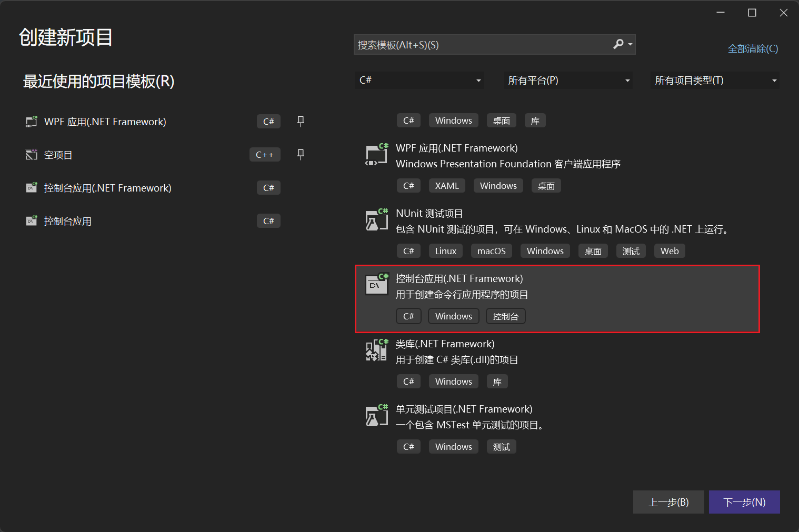Click the Linux tag under NUnit
The image size is (799, 532).
(x=446, y=251)
